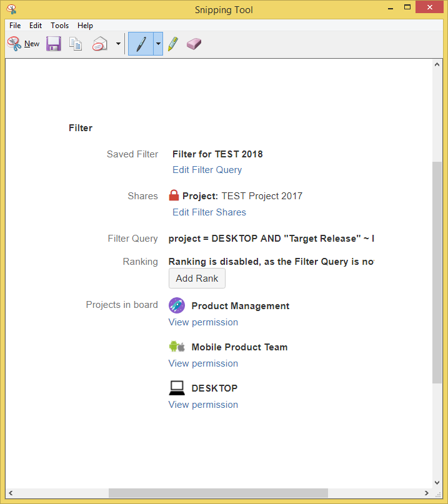Image resolution: width=448 pixels, height=504 pixels.
Task: Click the Mobile Product Team Android icon
Action: point(177,347)
